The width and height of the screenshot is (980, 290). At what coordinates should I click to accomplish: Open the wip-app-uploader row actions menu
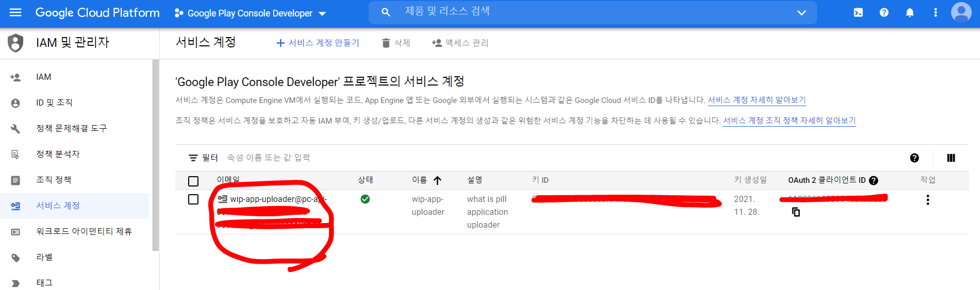point(928,200)
